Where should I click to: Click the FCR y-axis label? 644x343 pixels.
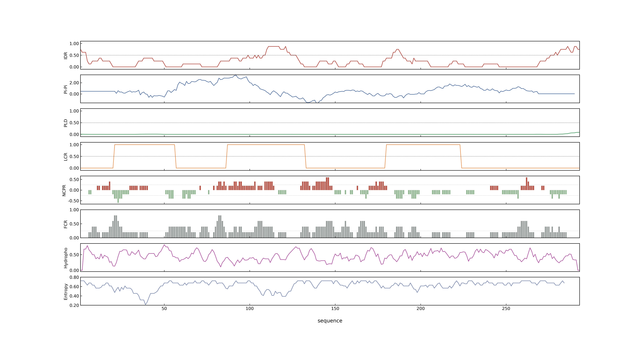point(66,224)
